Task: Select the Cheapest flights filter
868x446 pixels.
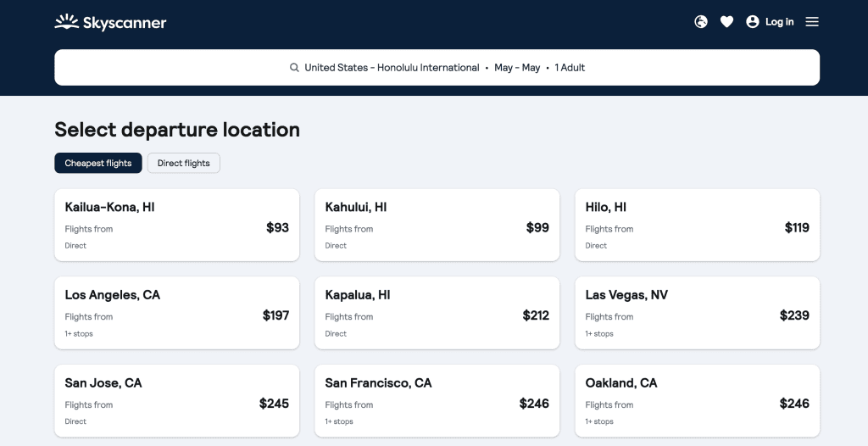Action: point(98,163)
